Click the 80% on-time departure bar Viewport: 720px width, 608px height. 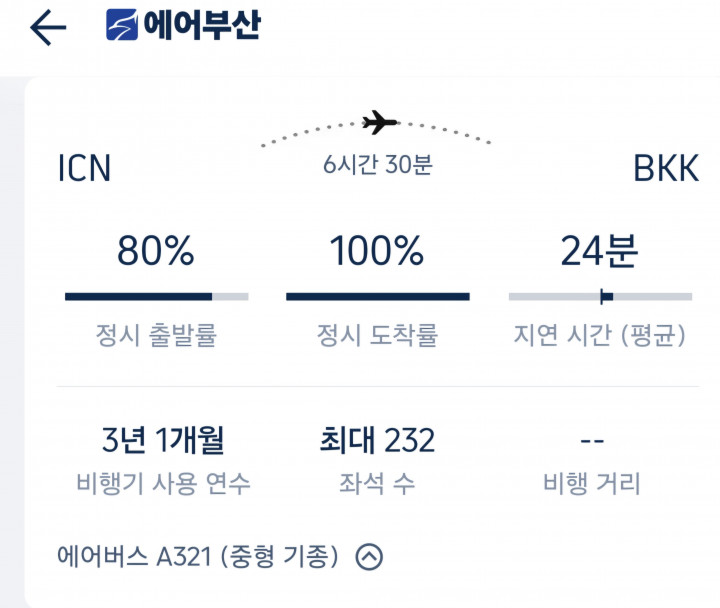coord(156,296)
